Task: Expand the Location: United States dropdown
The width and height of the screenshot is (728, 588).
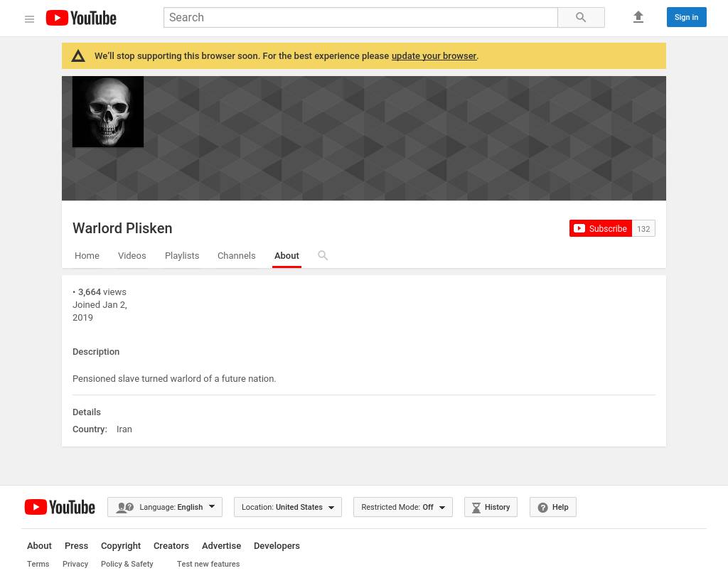Action: coord(288,507)
